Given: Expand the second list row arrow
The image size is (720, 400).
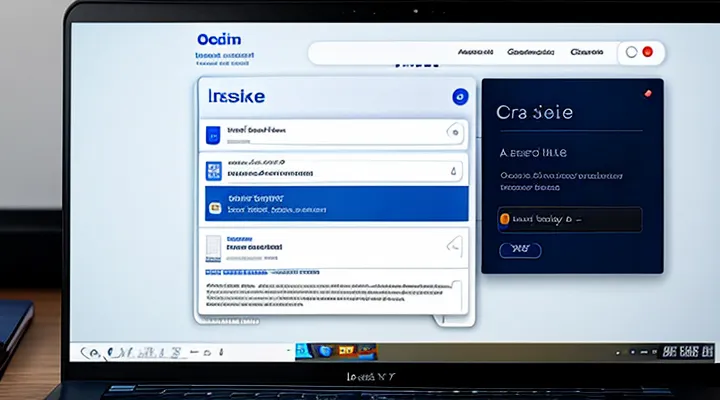Looking at the screenshot, I should pos(455,170).
